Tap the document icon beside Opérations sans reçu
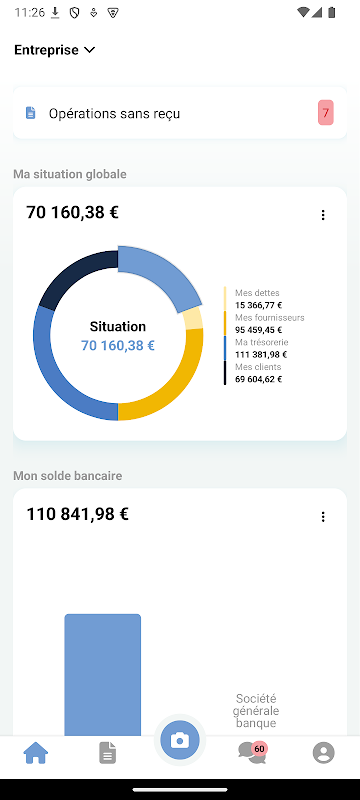The image size is (360, 800). (x=31, y=113)
